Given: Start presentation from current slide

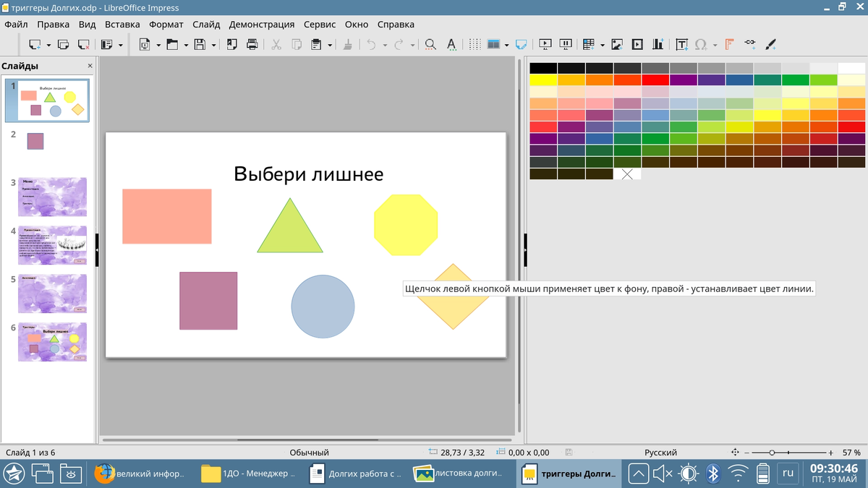Looking at the screenshot, I should (566, 44).
